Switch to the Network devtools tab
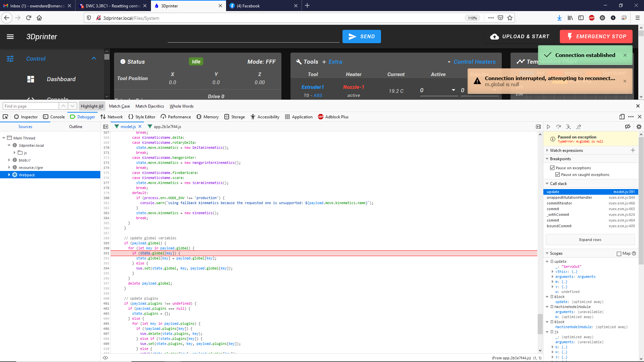Viewport: 644px width, 362px height. point(112,117)
